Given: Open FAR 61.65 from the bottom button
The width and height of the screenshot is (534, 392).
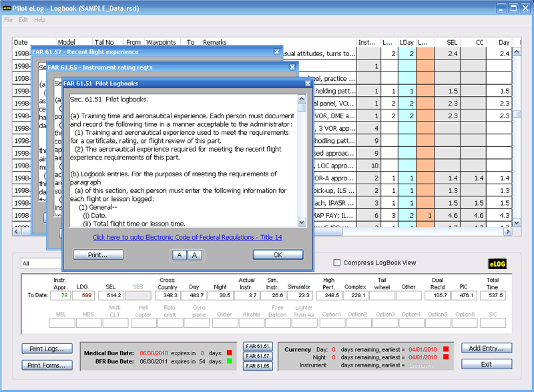Looking at the screenshot, I should coord(258,366).
